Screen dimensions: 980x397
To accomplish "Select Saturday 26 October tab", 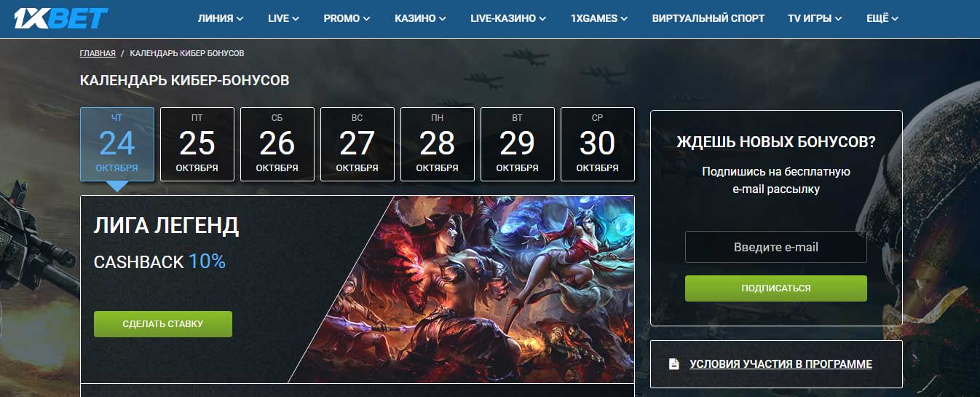I will point(277,144).
